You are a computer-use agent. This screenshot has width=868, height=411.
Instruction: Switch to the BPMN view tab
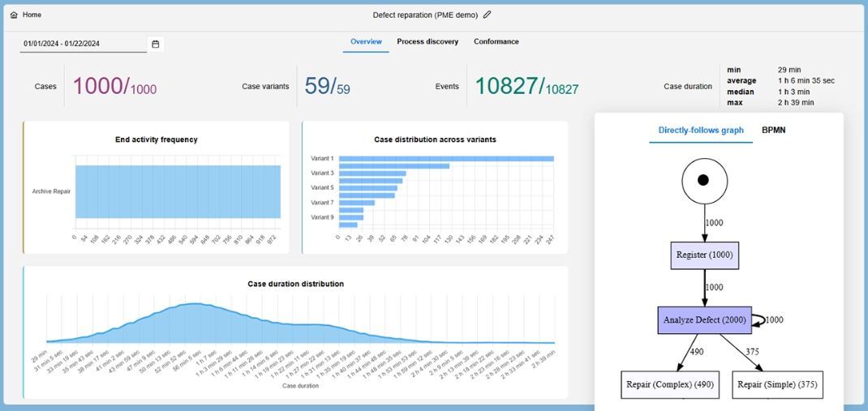773,131
